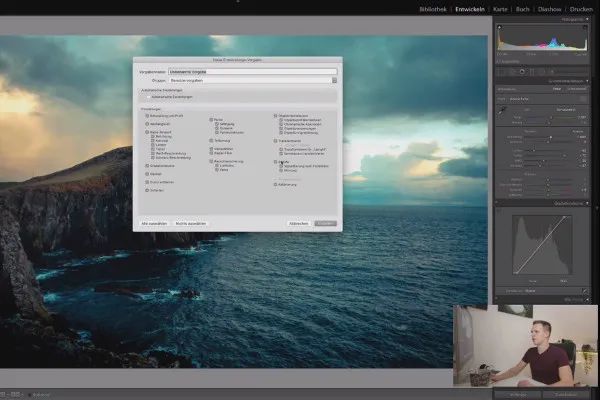
Task: Open the Gruppe dropdown Benutzervorgaben
Action: 253,80
